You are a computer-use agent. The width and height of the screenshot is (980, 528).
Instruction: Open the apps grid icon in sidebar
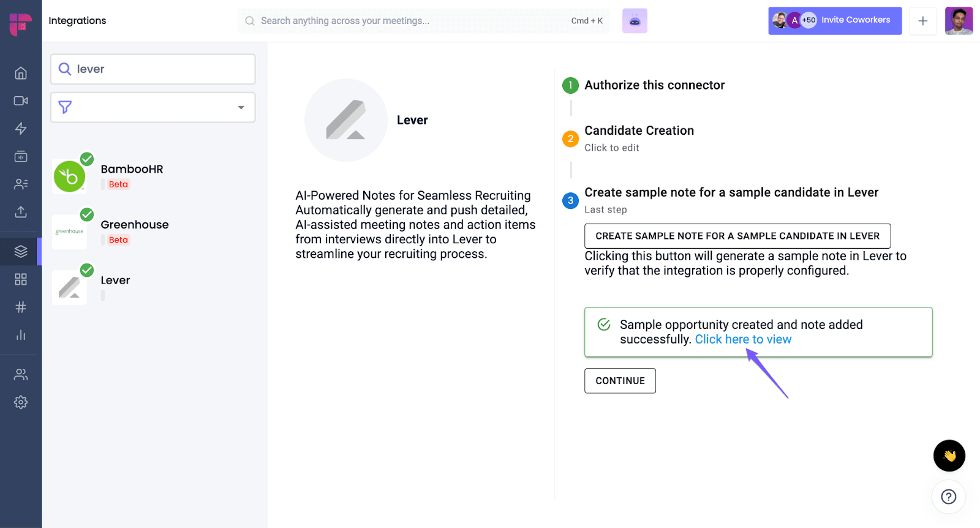click(21, 279)
